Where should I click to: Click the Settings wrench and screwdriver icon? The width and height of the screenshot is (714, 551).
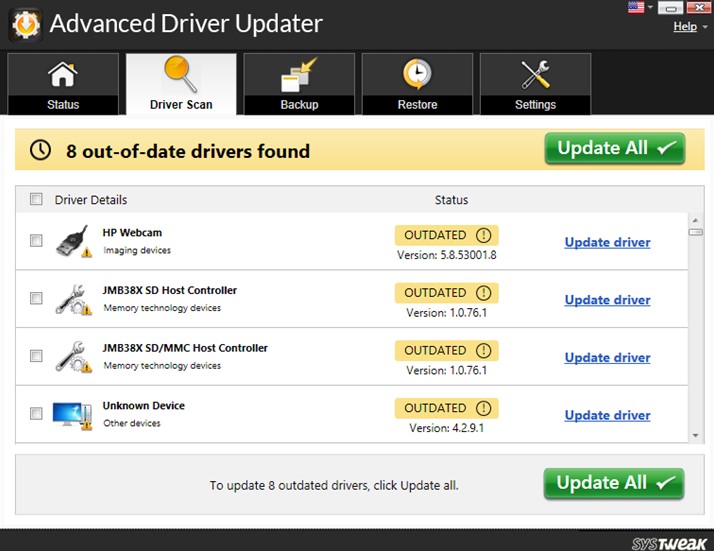(x=535, y=74)
